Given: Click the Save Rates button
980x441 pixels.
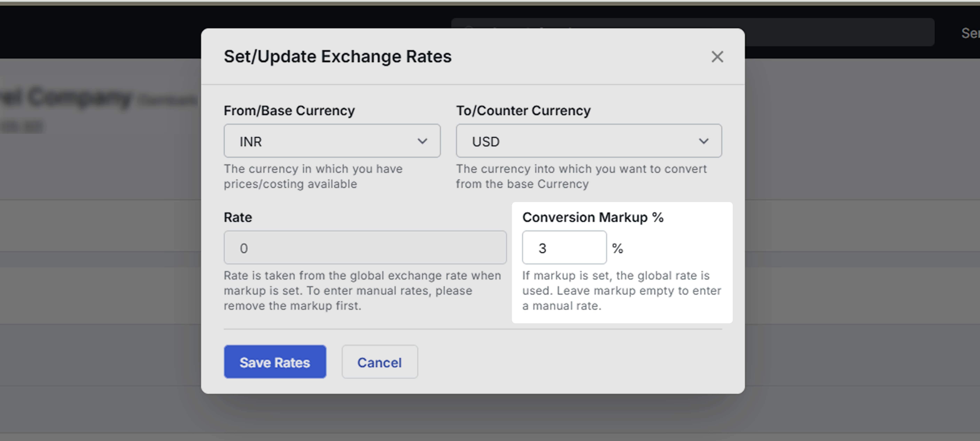Looking at the screenshot, I should click(275, 362).
